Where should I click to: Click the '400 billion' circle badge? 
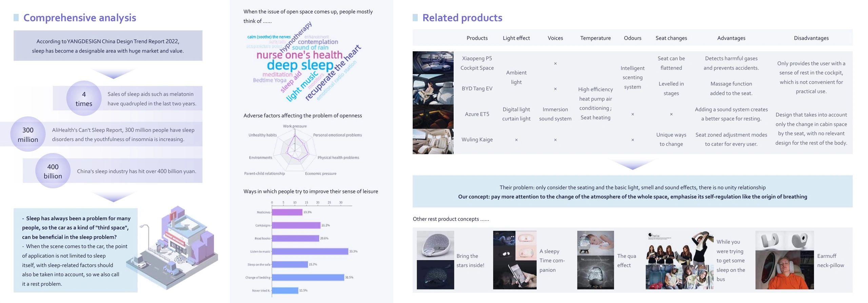coord(53,171)
